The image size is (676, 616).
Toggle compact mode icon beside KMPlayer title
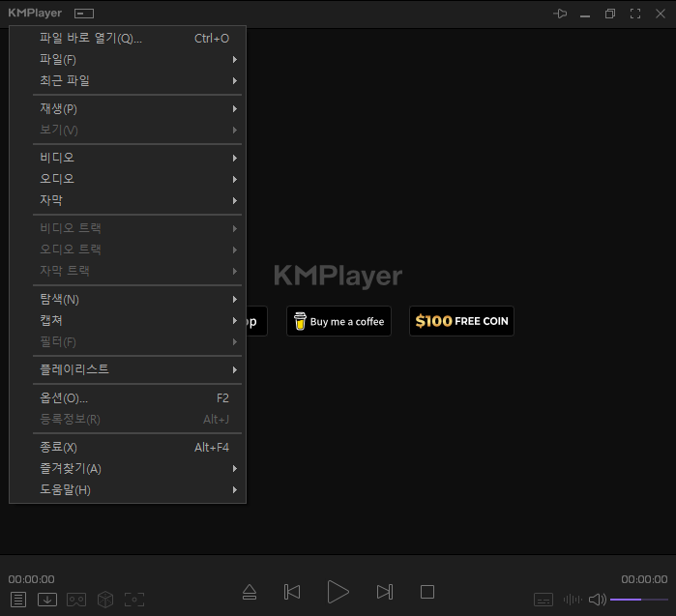pos(84,14)
